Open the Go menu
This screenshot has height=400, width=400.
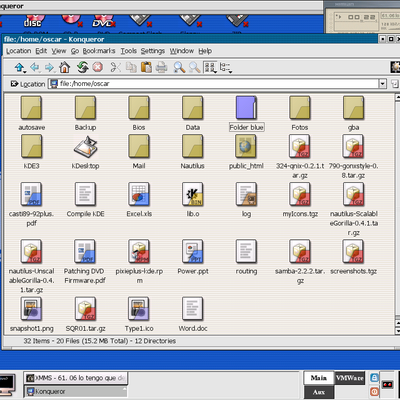click(75, 51)
